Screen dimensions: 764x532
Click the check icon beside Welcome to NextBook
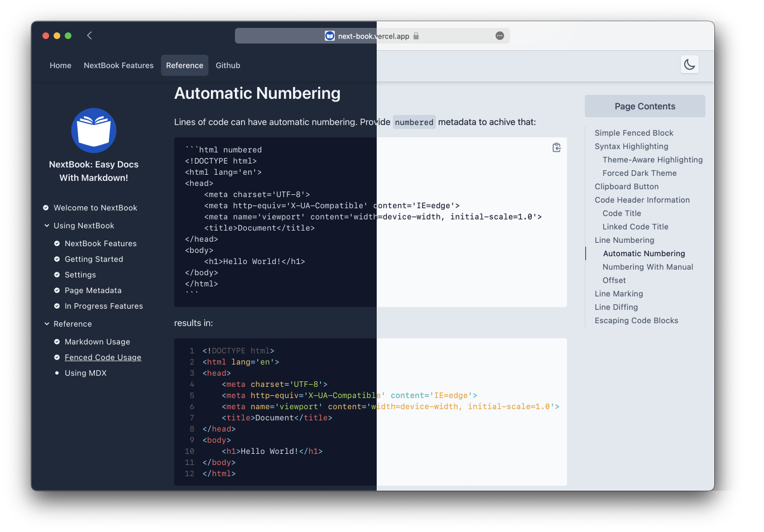pos(46,208)
